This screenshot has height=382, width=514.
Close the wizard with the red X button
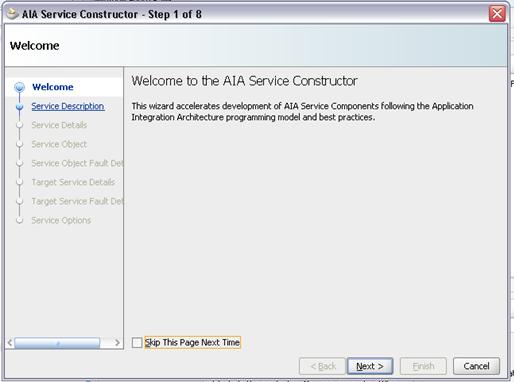(x=497, y=14)
